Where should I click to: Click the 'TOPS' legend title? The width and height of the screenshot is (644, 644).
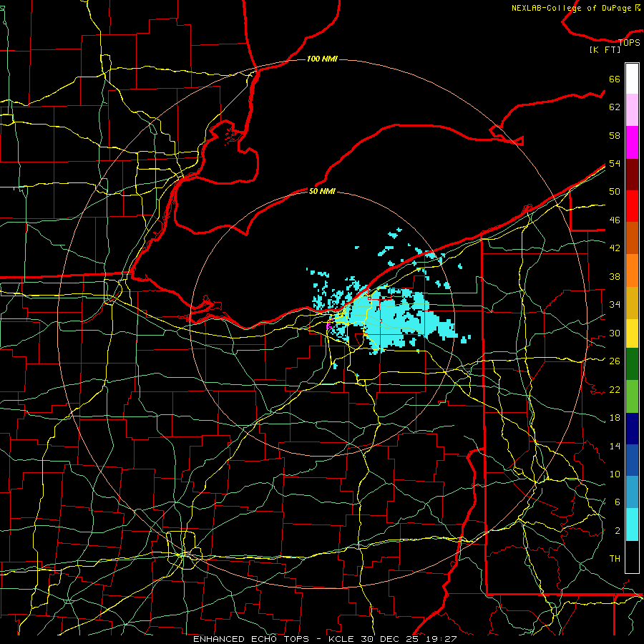(x=629, y=42)
